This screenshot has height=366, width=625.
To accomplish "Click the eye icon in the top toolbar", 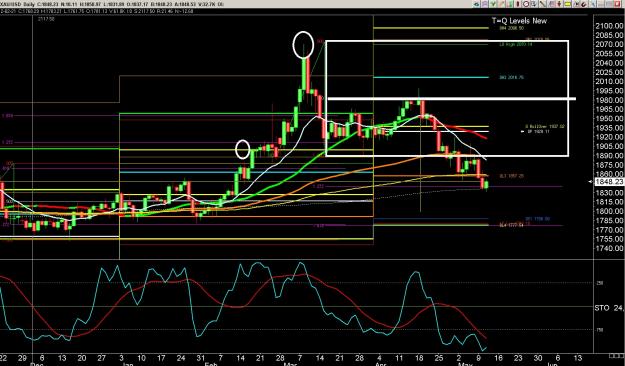I will coord(477,4).
